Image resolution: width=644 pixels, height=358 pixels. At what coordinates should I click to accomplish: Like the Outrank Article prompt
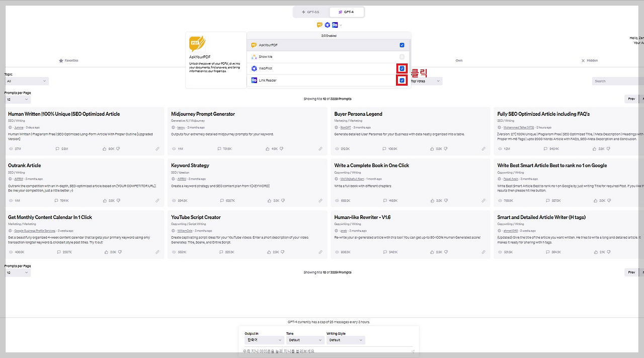[105, 200]
